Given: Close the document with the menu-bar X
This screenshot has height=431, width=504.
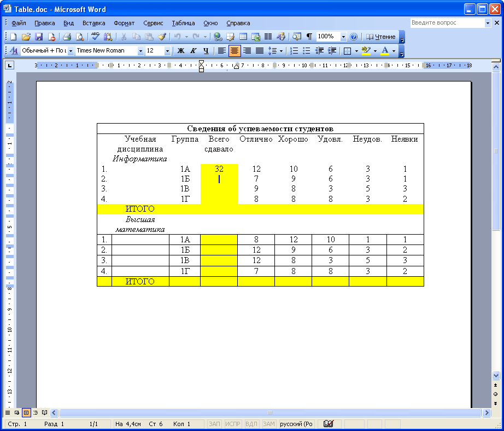Looking at the screenshot, I should click(496, 23).
